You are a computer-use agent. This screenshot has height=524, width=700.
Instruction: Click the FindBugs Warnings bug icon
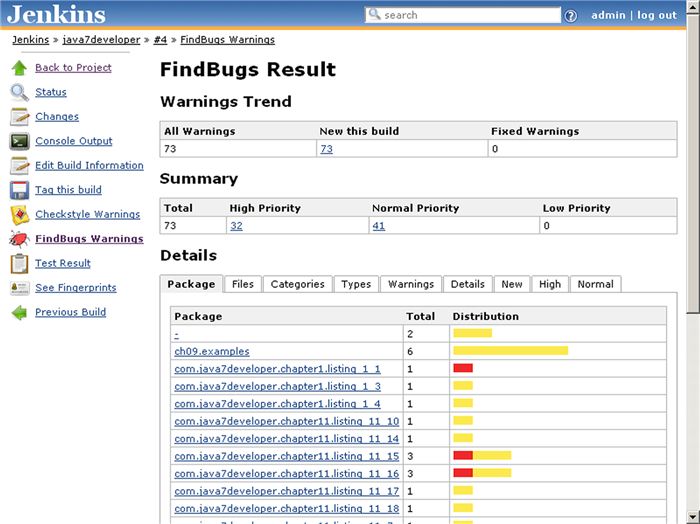click(x=19, y=239)
